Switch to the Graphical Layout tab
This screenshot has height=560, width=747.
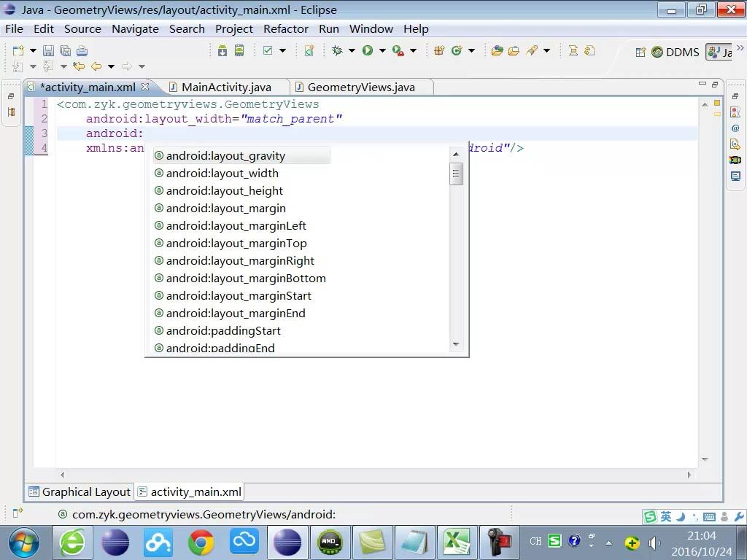tap(80, 492)
